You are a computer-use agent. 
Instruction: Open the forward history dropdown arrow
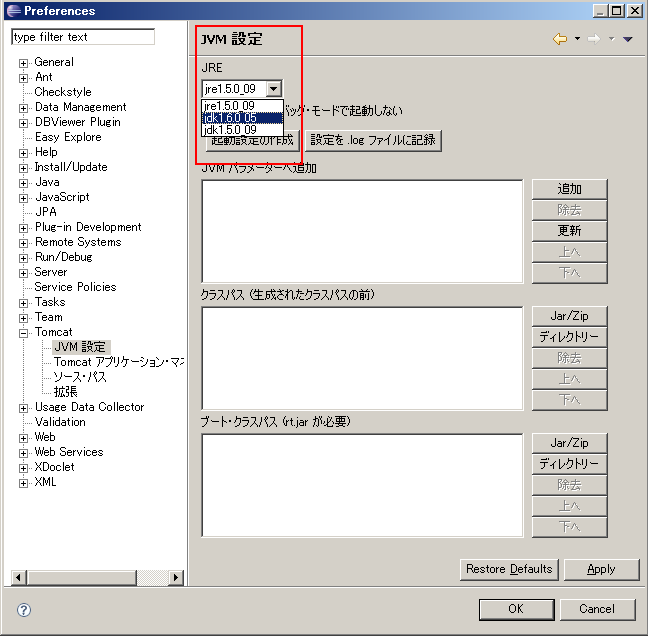pyautogui.click(x=612, y=39)
